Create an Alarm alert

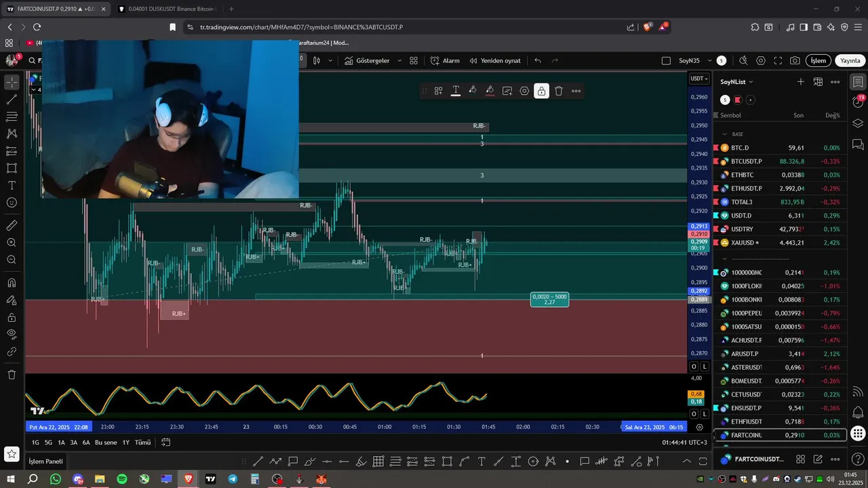point(445,60)
